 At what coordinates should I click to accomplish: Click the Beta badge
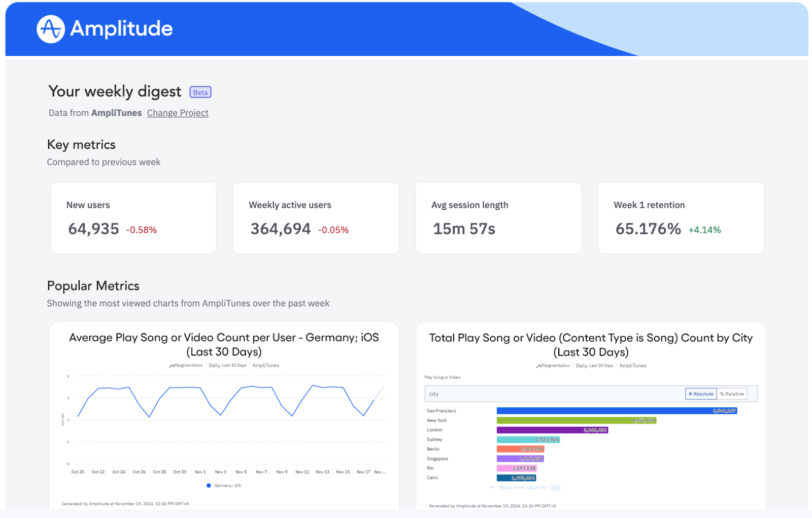tap(200, 92)
